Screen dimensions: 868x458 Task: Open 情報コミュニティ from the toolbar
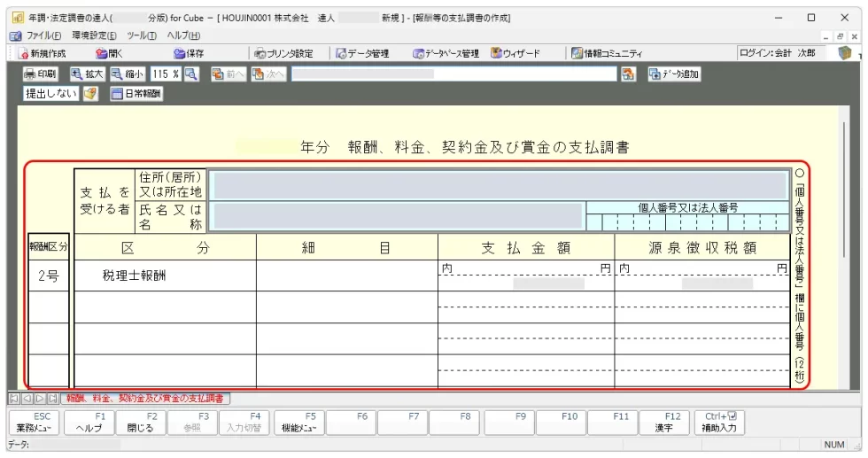pyautogui.click(x=607, y=54)
